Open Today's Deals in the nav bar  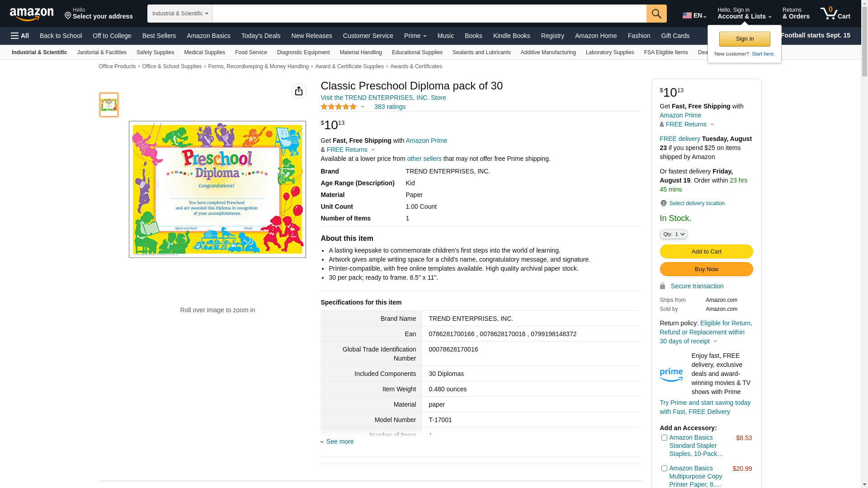pos(261,36)
